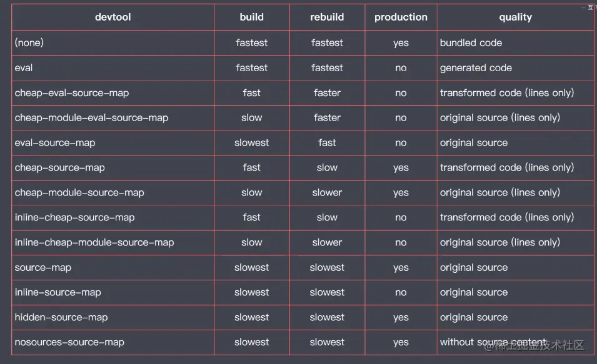Click the bundled code quality cell

pyautogui.click(x=516, y=43)
